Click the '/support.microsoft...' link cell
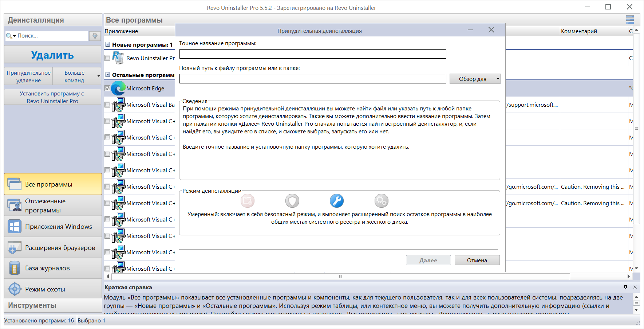 532,105
